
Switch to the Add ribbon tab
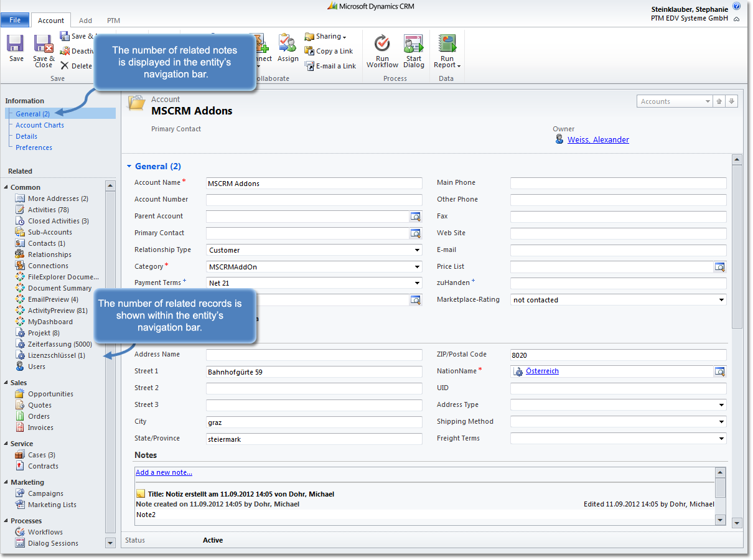[85, 21]
